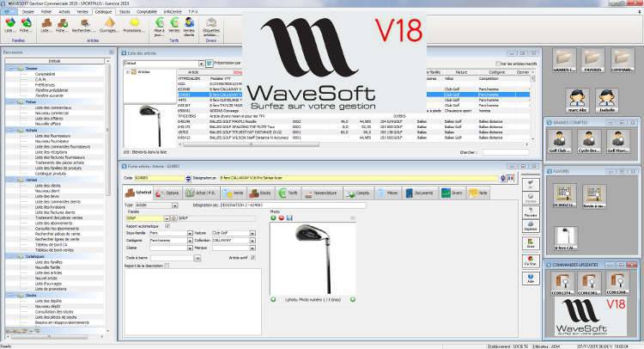644x349 pixels.
Task: Click the golf club photo thumbnail in list
Action: pyautogui.click(x=150, y=126)
